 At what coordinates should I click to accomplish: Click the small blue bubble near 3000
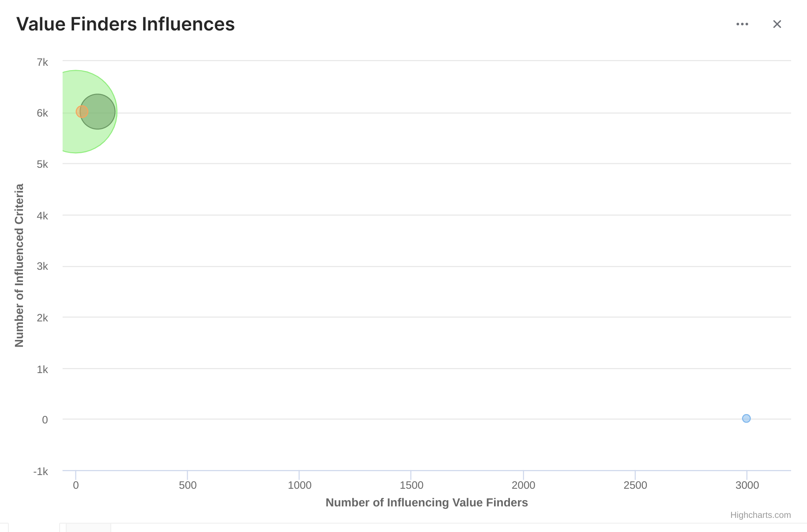click(746, 418)
